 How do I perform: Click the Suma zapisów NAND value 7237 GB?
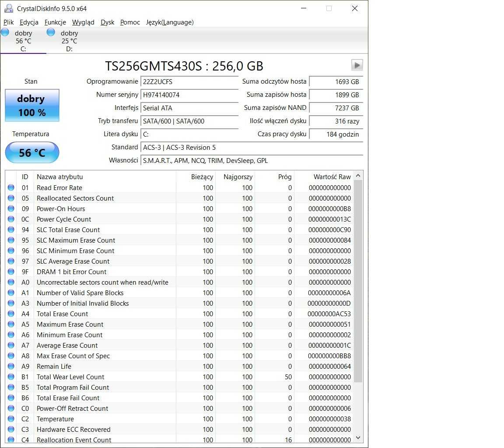tap(336, 108)
